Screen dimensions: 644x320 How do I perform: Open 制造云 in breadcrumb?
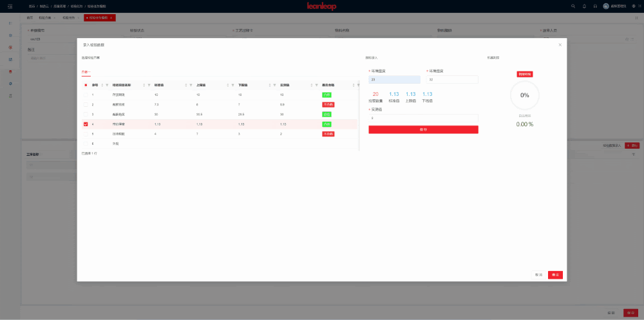pyautogui.click(x=44, y=6)
